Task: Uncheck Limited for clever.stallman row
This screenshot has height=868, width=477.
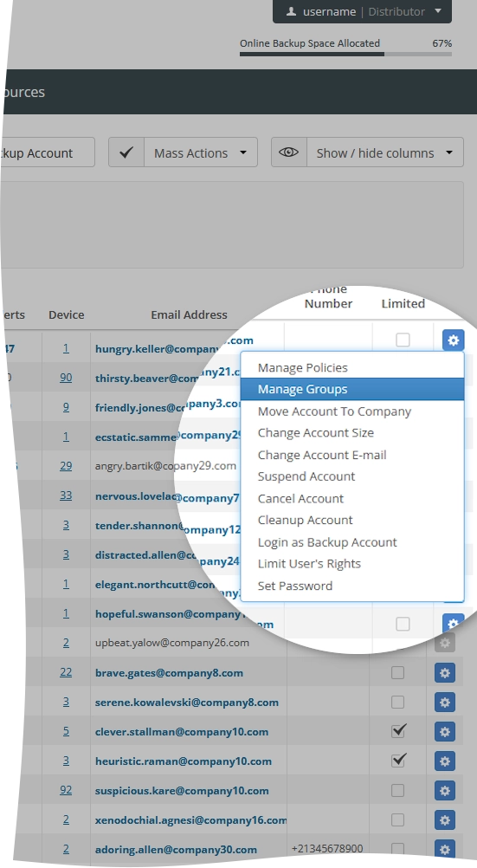Action: (x=397, y=731)
